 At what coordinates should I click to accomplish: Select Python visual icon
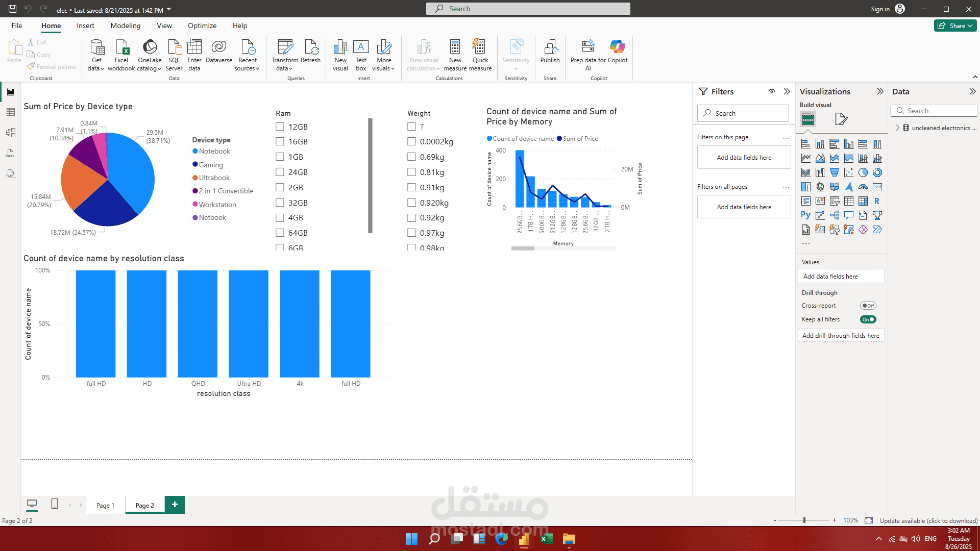tap(806, 215)
